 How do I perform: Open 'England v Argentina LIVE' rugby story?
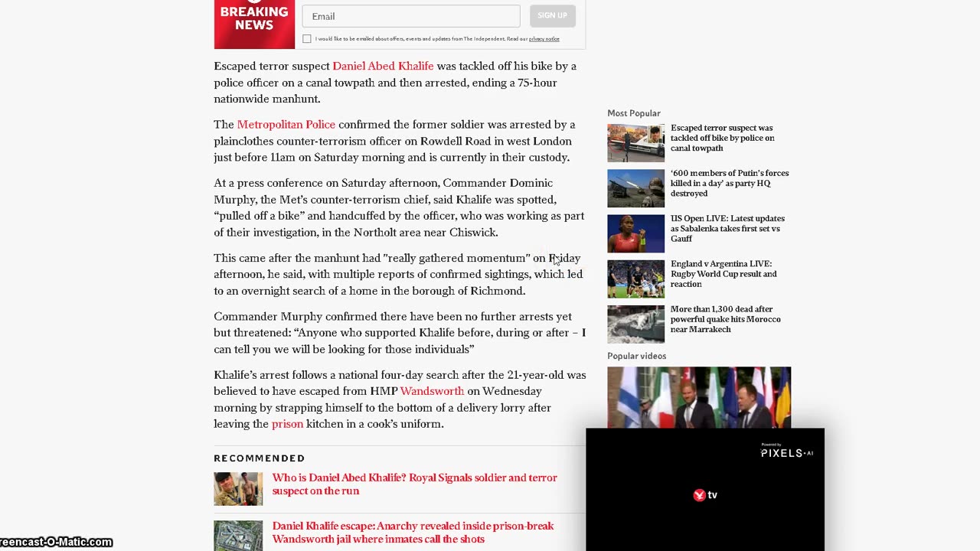[724, 273]
